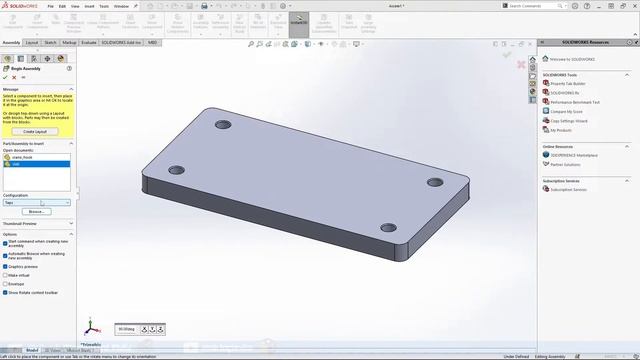
Task: Open the View menu
Action: coord(75,6)
